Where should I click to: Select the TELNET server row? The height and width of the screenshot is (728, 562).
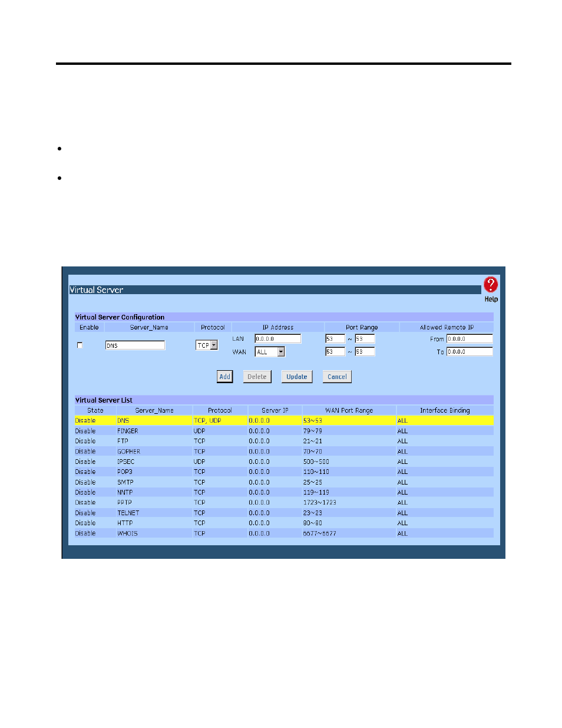tap(284, 513)
